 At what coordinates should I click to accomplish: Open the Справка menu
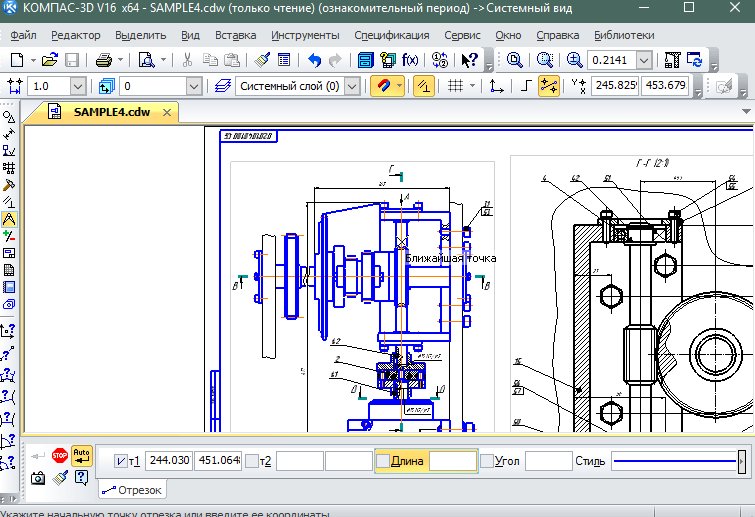tap(558, 35)
